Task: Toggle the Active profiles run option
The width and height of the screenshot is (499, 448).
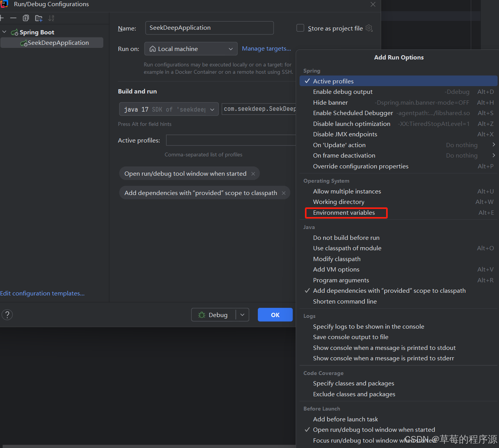Action: [399, 81]
